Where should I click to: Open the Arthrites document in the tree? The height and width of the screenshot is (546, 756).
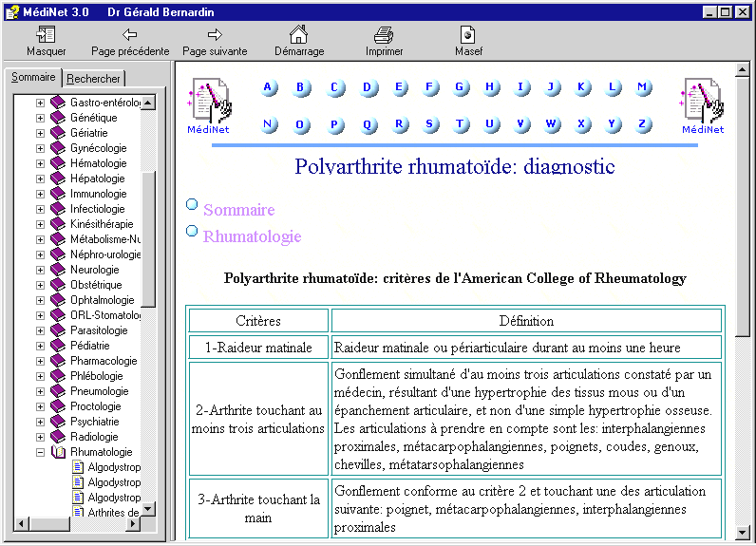coord(113,512)
